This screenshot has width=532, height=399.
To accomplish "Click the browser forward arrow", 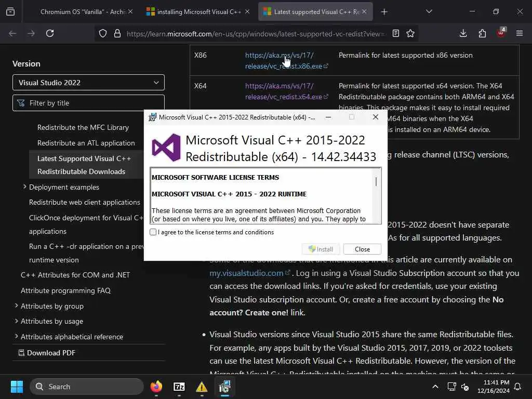I will (x=31, y=33).
